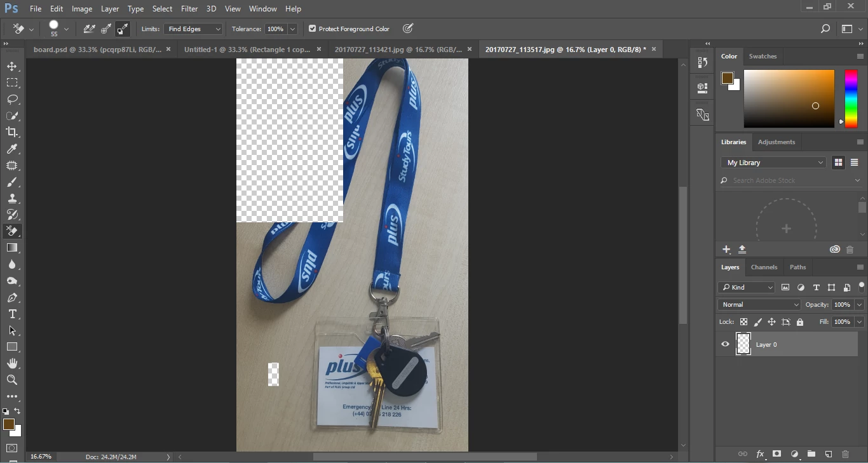Select the Gradient tool

point(12,248)
